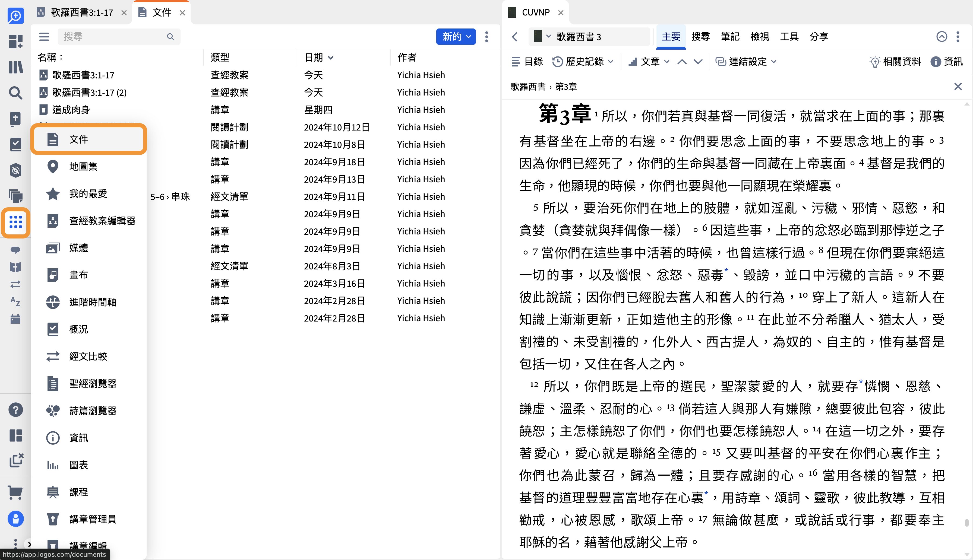The height and width of the screenshot is (560, 973).
Task: Open the Bible icon in sidebar
Action: tap(15, 119)
